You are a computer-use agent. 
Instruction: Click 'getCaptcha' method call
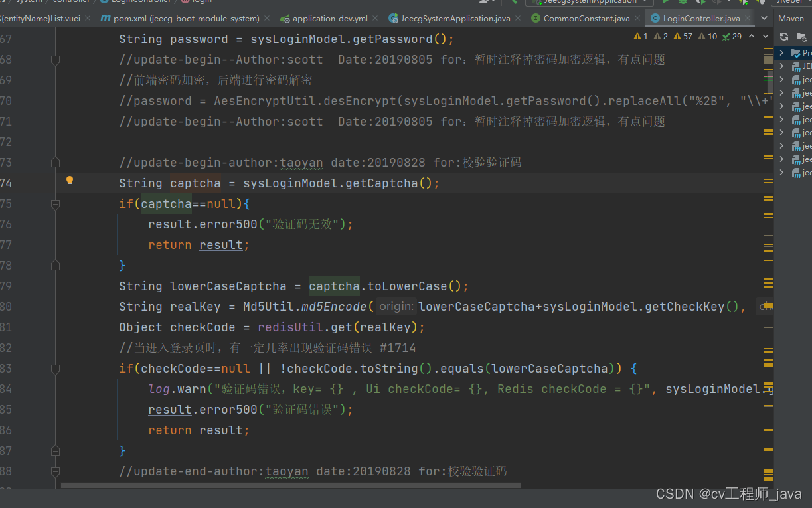[x=382, y=183]
